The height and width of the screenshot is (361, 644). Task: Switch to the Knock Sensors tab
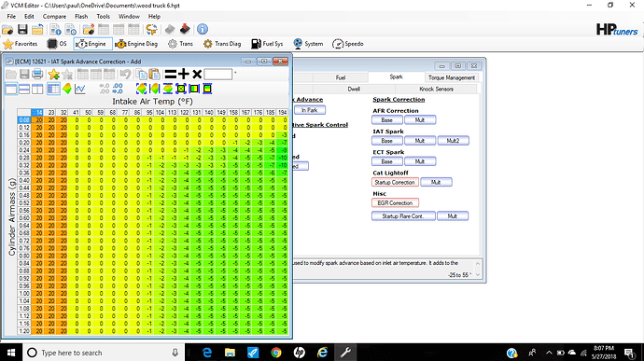436,89
